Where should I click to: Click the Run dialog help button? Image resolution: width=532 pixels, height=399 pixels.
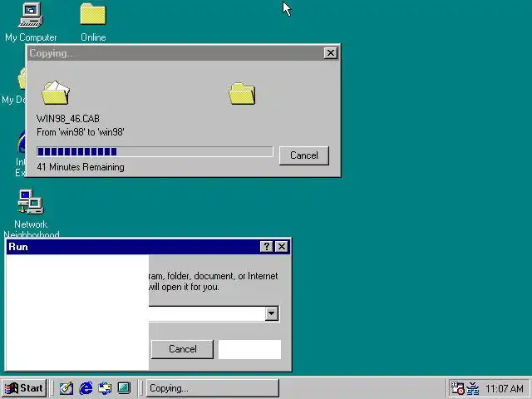click(266, 247)
